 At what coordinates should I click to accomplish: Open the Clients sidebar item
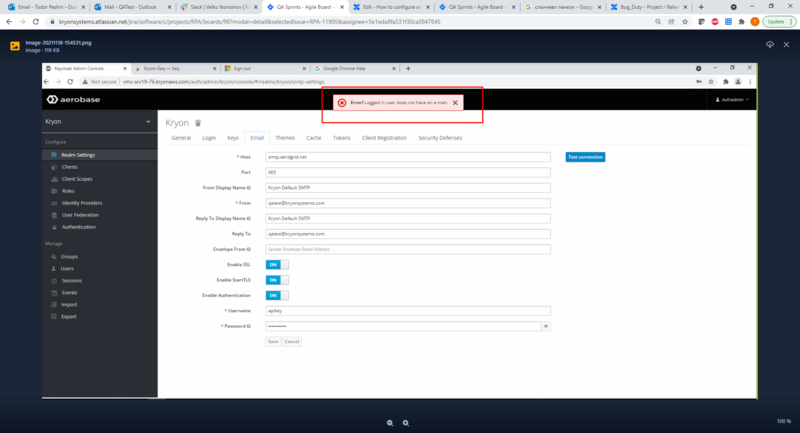coord(70,167)
